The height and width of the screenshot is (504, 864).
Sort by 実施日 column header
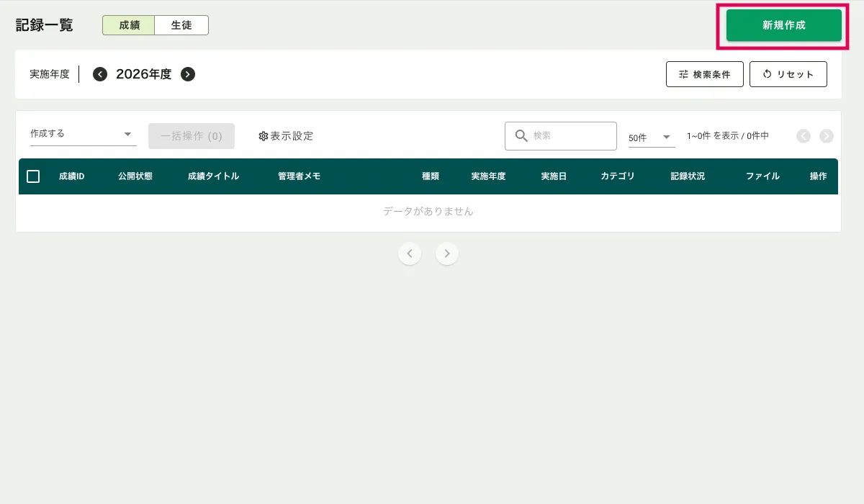pos(554,176)
